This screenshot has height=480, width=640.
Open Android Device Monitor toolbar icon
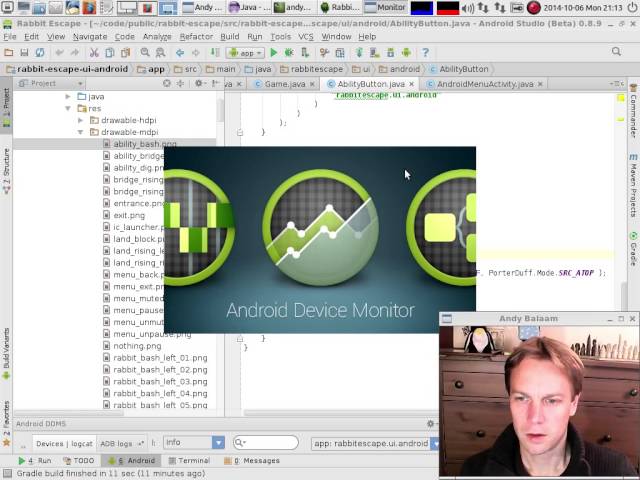tap(406, 53)
